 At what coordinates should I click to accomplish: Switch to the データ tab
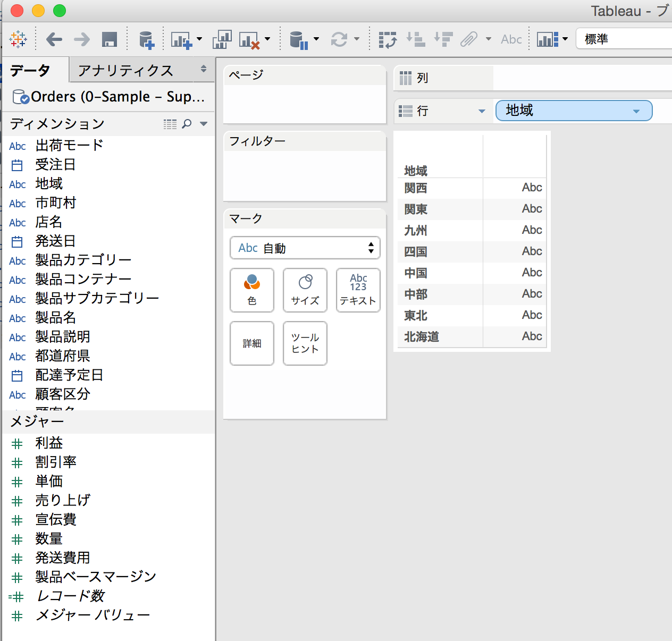pyautogui.click(x=30, y=70)
